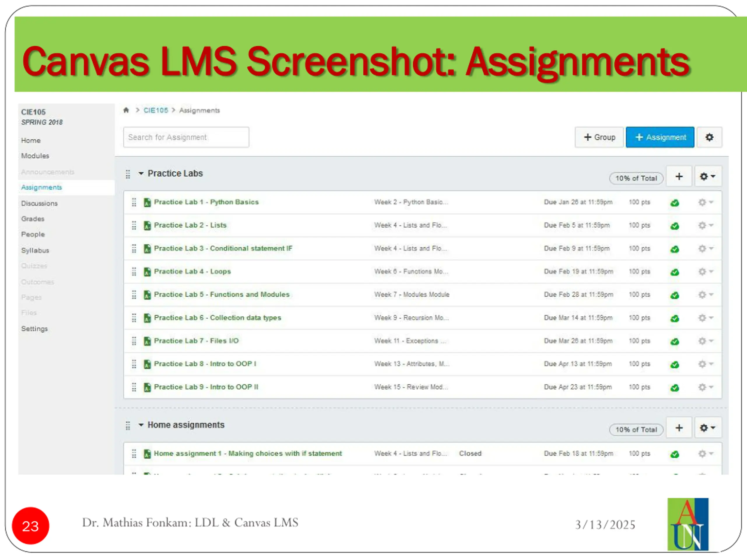Click the Week 7 - Modules Module link
This screenshot has height=560, width=747.
tap(412, 295)
